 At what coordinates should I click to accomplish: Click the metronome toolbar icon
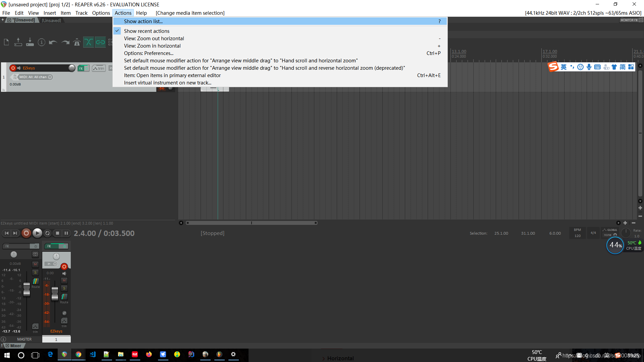pos(77,42)
